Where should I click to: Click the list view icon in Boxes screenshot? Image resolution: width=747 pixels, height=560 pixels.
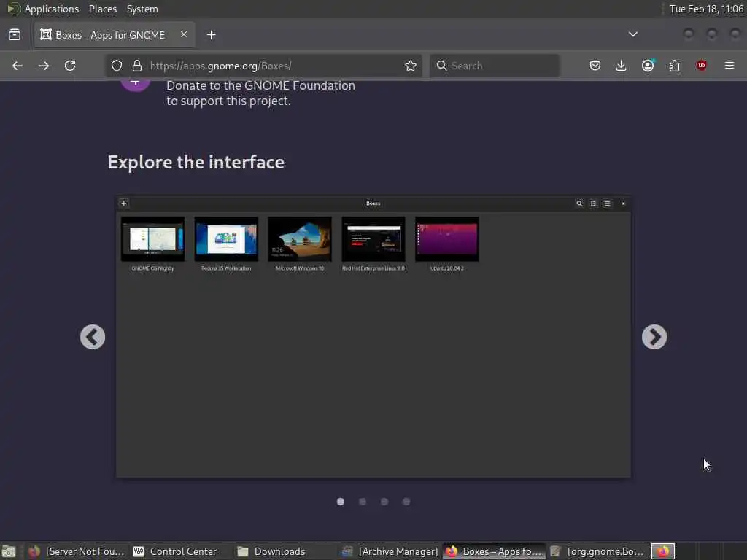click(593, 203)
